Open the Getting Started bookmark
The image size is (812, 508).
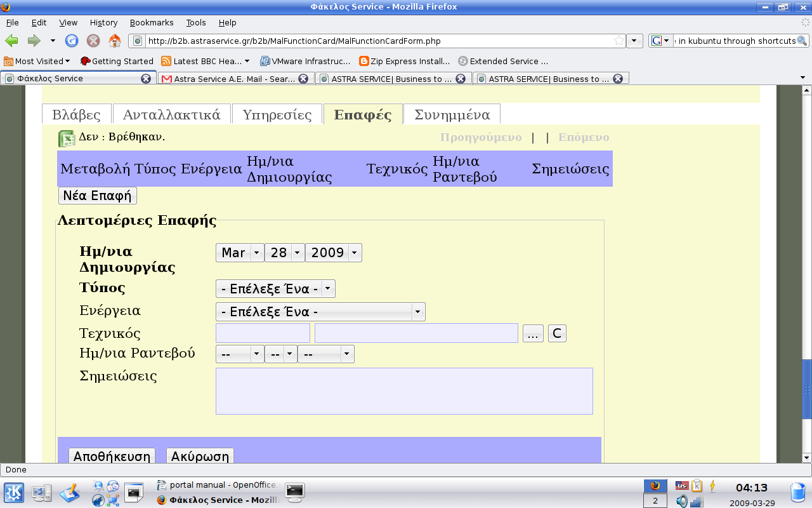[x=117, y=61]
